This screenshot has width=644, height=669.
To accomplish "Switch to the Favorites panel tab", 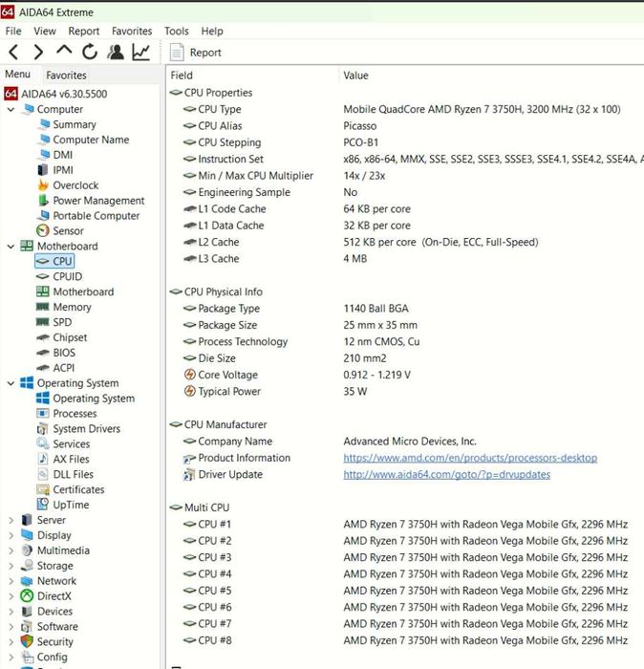I will (x=67, y=76).
